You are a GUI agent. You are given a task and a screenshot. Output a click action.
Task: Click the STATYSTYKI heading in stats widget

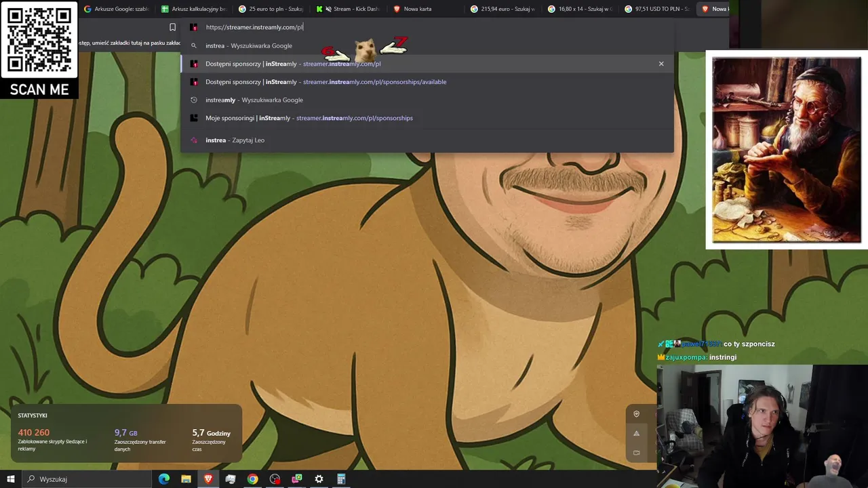[x=33, y=415]
